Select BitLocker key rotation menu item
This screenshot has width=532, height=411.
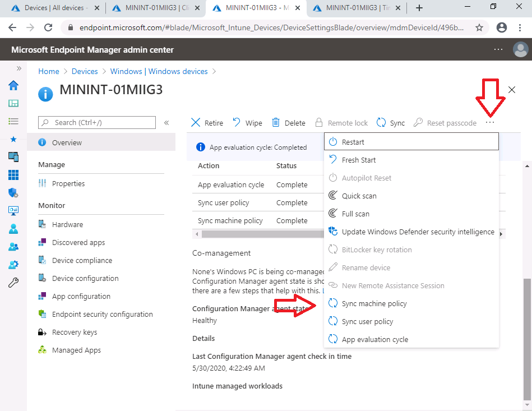[x=411, y=250]
